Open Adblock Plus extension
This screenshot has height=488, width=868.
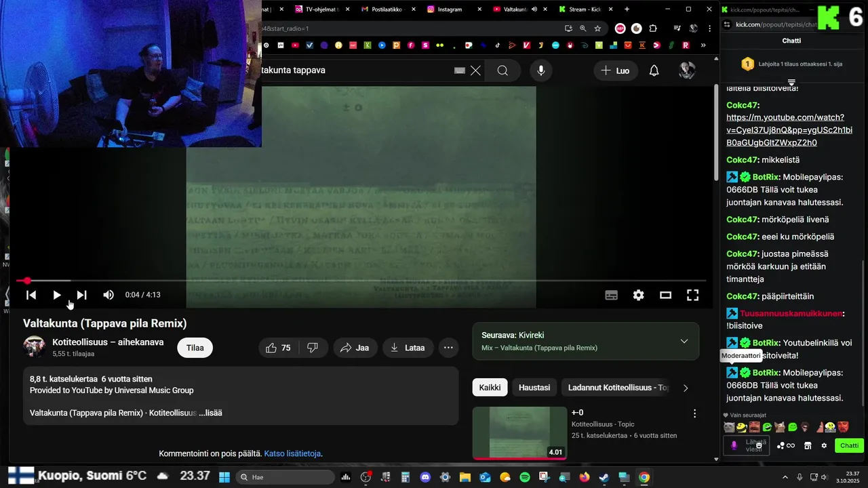click(620, 28)
